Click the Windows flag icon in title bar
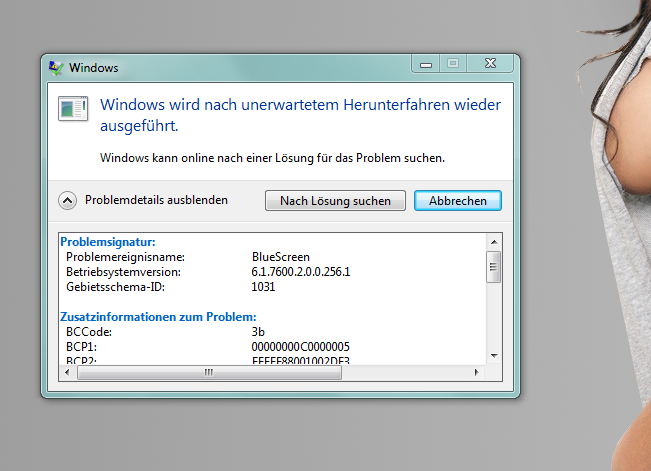This screenshot has height=471, width=651. click(56, 68)
